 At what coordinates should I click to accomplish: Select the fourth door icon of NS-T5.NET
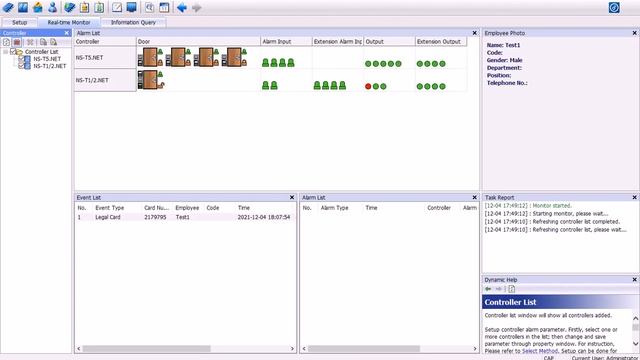click(x=234, y=57)
